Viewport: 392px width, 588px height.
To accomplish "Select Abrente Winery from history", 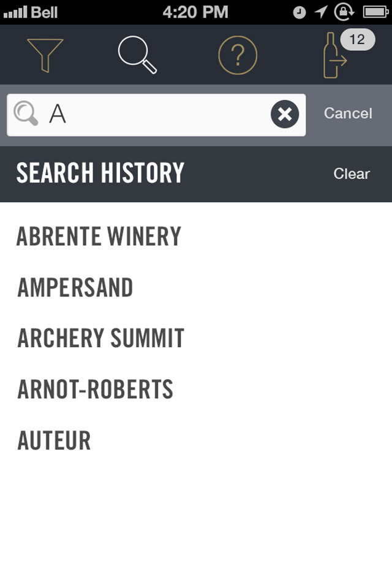I will coord(196,236).
